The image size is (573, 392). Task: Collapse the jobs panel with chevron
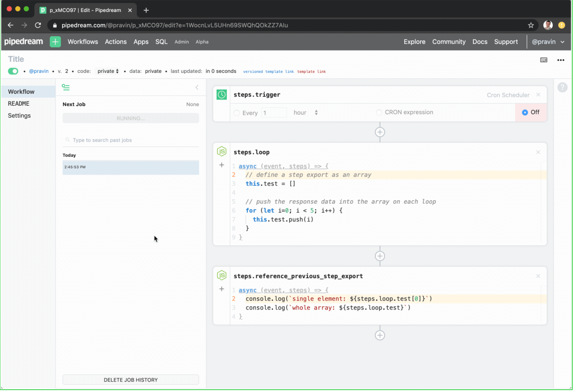pos(197,88)
